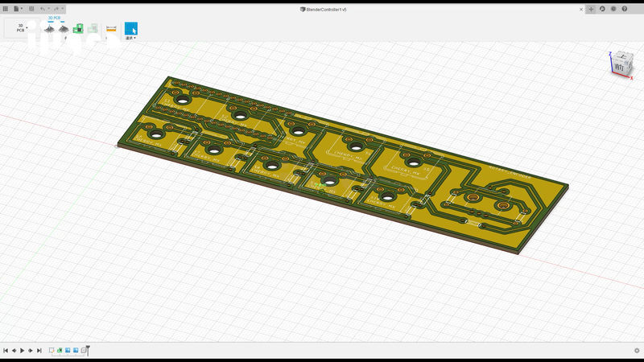The image size is (644, 362).
Task: Select the last gray timeline feature
Action: [84, 350]
